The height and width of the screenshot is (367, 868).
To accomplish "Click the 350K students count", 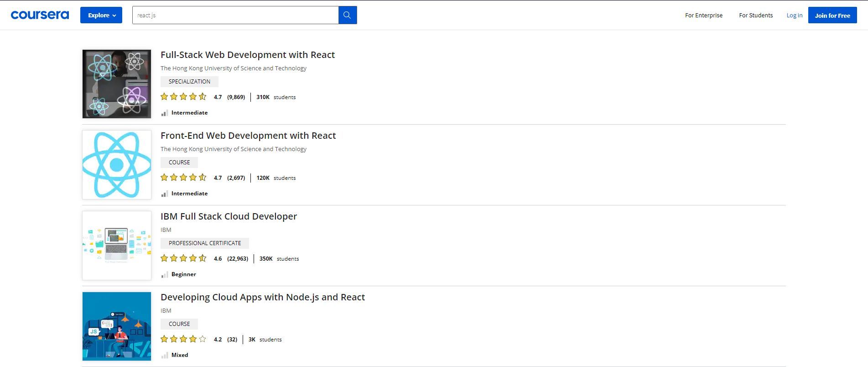I will (279, 259).
